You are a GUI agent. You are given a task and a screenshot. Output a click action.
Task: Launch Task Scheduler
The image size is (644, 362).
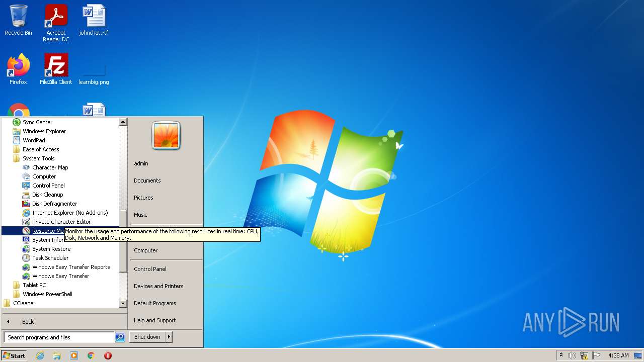pos(50,258)
